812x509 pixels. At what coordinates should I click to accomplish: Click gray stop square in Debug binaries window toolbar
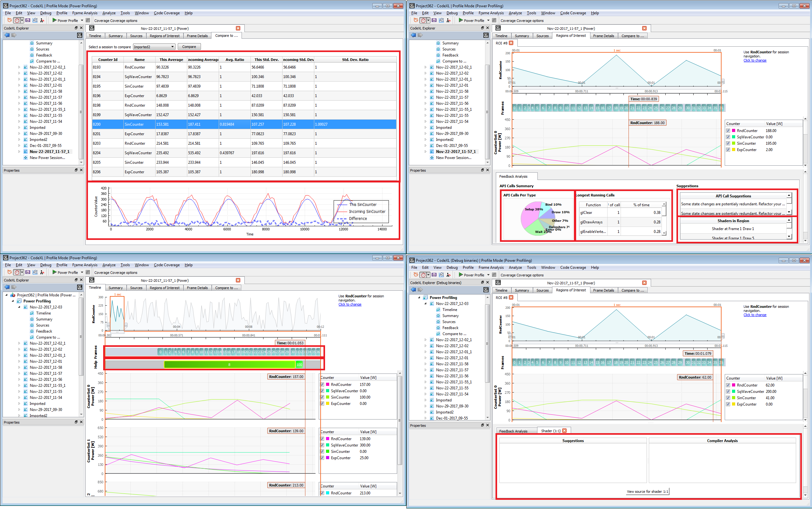tap(494, 275)
